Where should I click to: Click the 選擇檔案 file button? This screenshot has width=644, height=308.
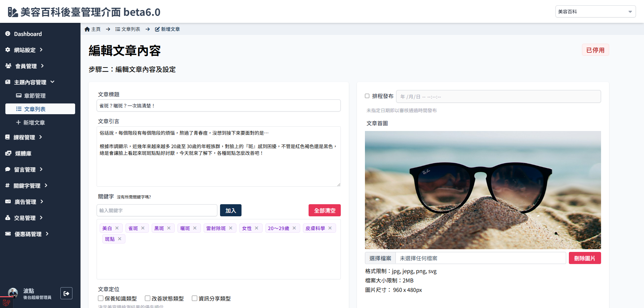click(380, 258)
